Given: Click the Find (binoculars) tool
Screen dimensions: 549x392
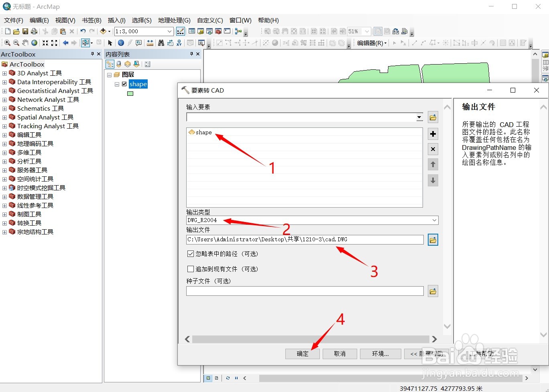Looking at the screenshot, I should point(160,42).
